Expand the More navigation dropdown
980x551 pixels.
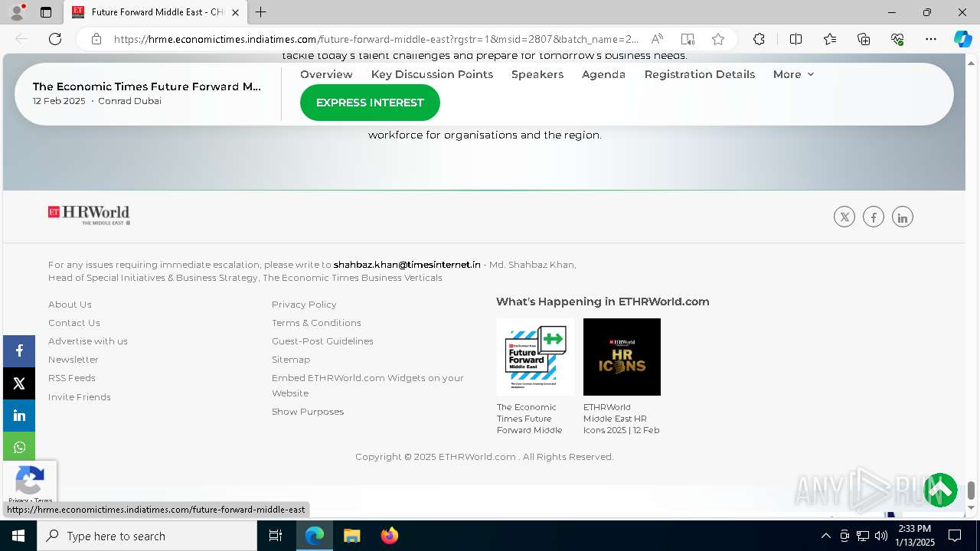coord(793,74)
